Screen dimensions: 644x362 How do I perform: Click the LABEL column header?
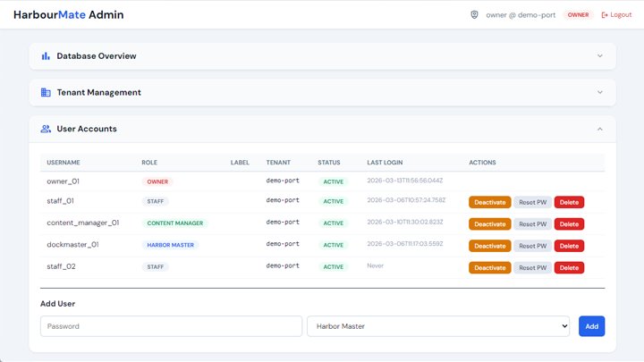click(240, 163)
